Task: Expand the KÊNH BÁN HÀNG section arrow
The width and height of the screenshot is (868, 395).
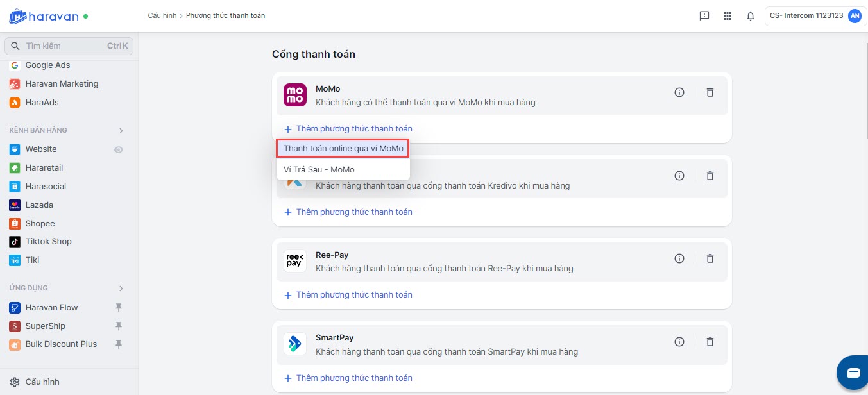Action: [121, 131]
